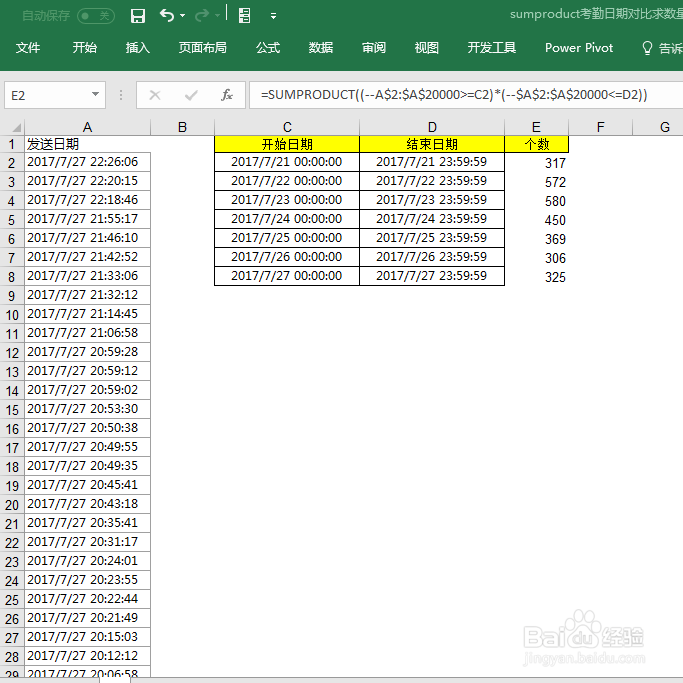Select count cell showing 306

pyautogui.click(x=537, y=258)
